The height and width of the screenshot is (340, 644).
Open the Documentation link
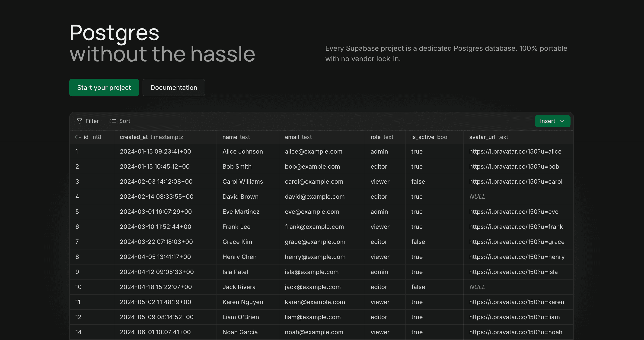click(x=174, y=88)
